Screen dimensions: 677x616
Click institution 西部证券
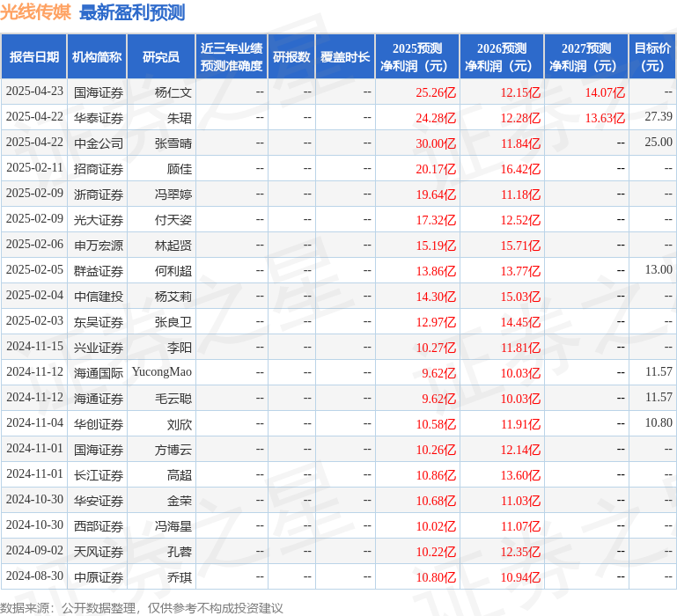pyautogui.click(x=99, y=524)
